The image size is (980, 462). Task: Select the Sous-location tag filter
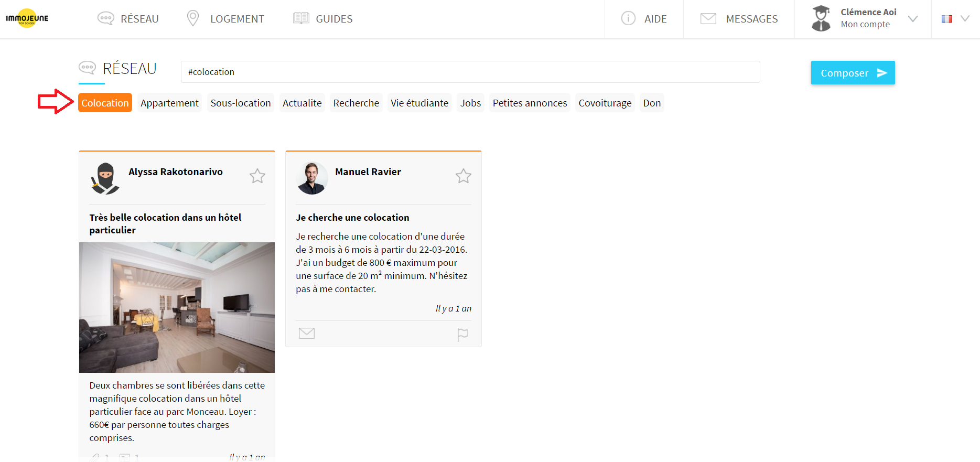(x=241, y=103)
